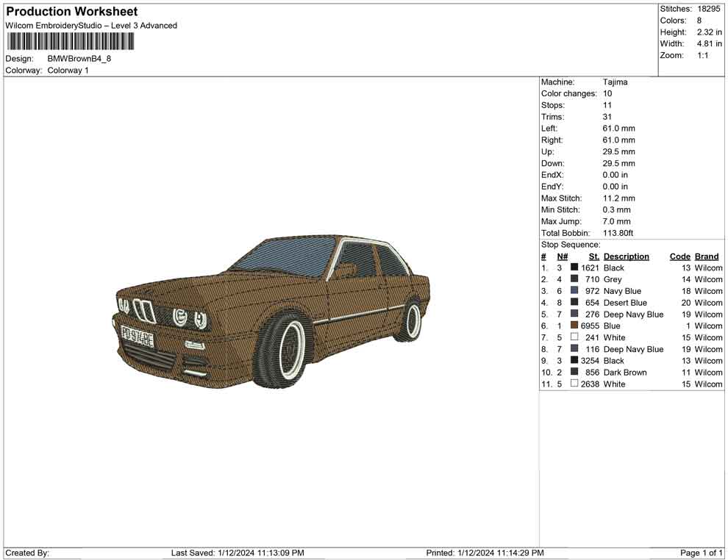Click the Grey swatch in stop 2
The width and height of the screenshot is (728, 560).
[574, 279]
